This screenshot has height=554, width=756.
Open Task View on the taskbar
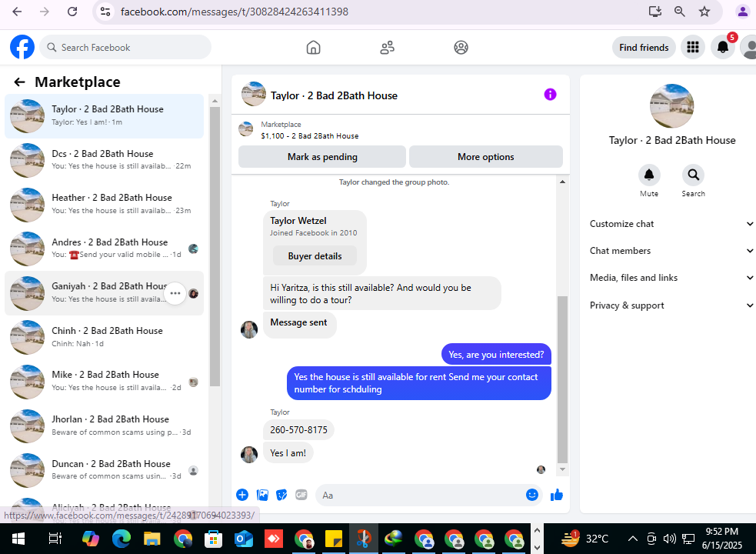tap(55, 539)
